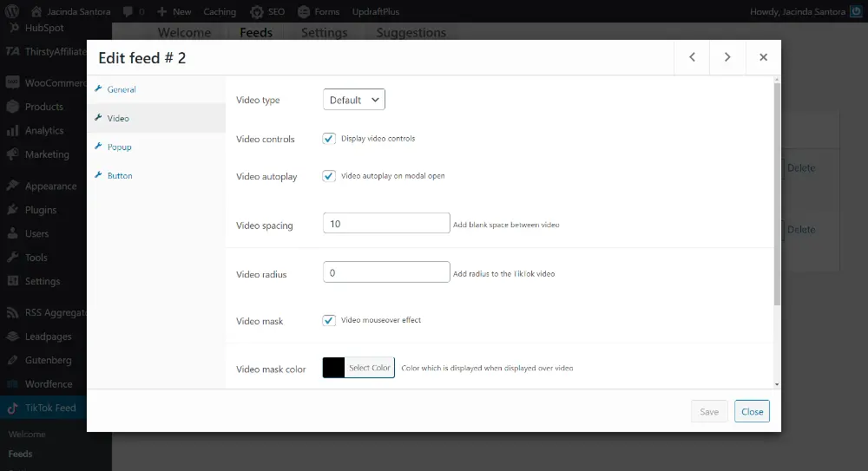
Task: Open WooCommerce from the sidebar icon
Action: tap(12, 83)
